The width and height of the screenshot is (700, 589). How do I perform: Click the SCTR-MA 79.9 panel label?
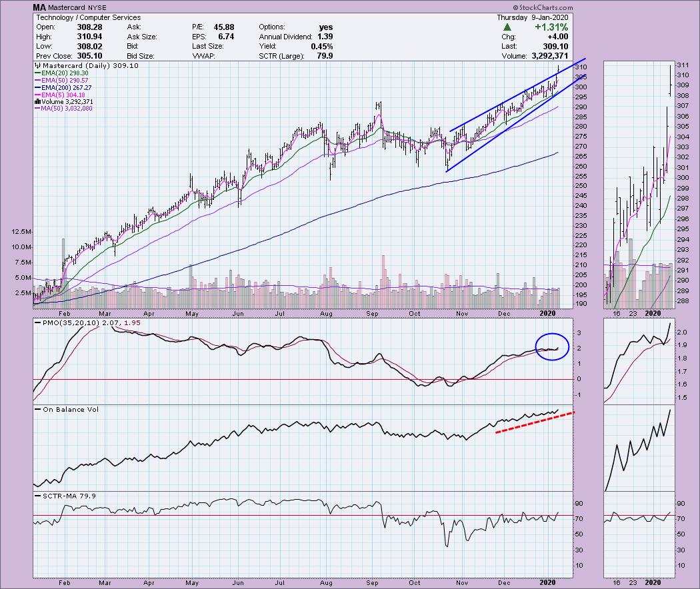point(69,496)
